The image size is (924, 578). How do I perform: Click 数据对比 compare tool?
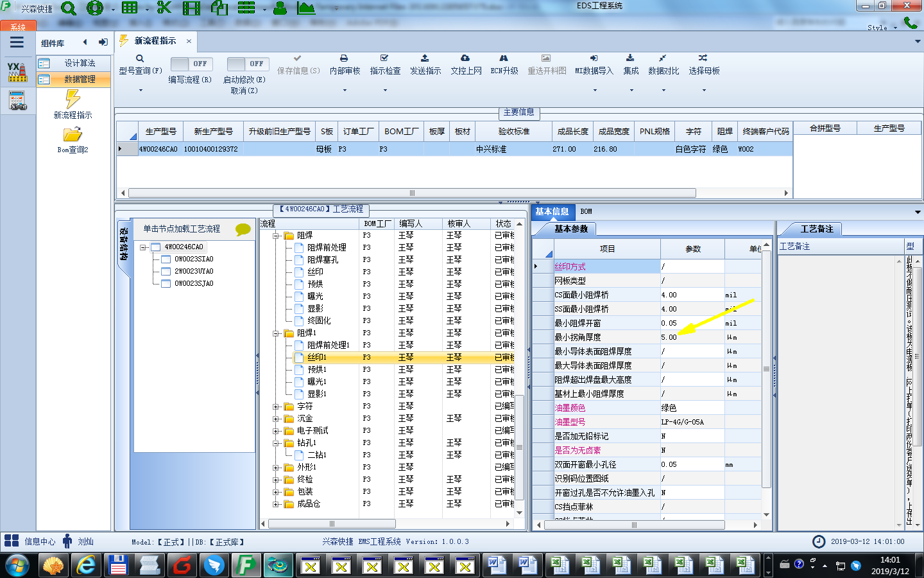coord(663,65)
